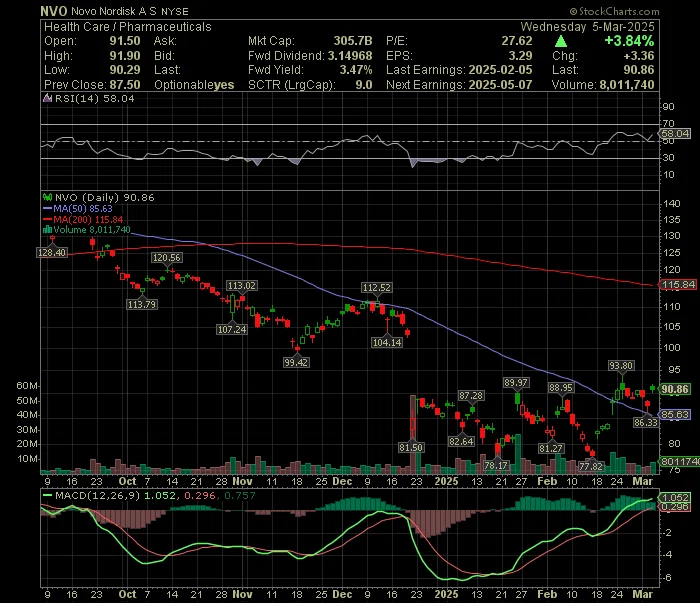Click the 113.02 price annotation label
The image size is (700, 603).
click(x=242, y=286)
